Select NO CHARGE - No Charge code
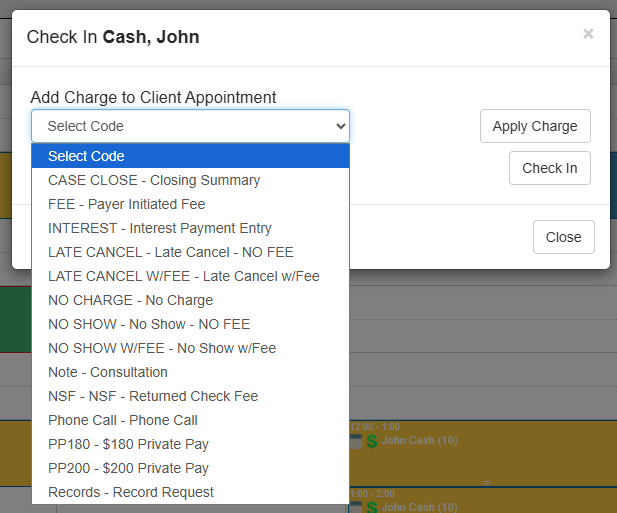 click(130, 300)
